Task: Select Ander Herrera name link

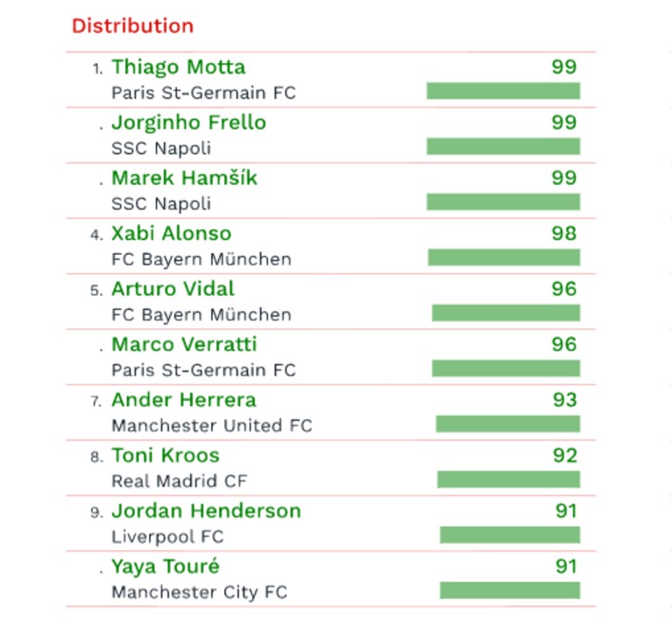Action: (184, 399)
